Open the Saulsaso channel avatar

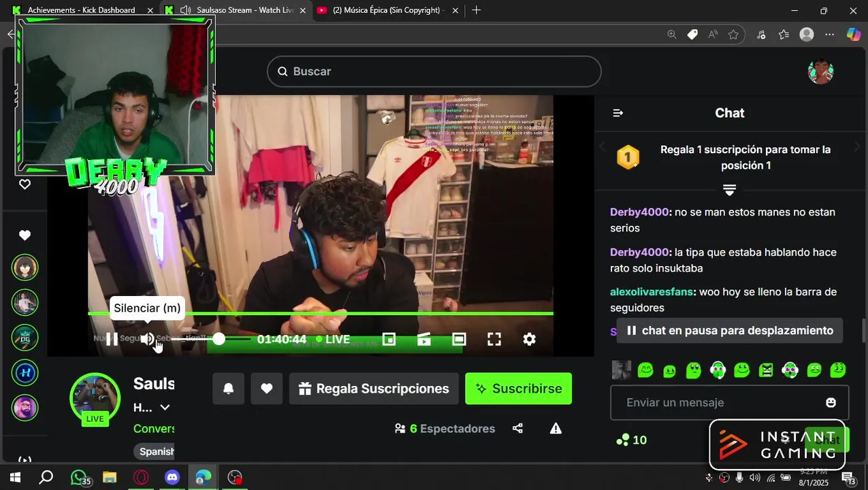tap(95, 398)
